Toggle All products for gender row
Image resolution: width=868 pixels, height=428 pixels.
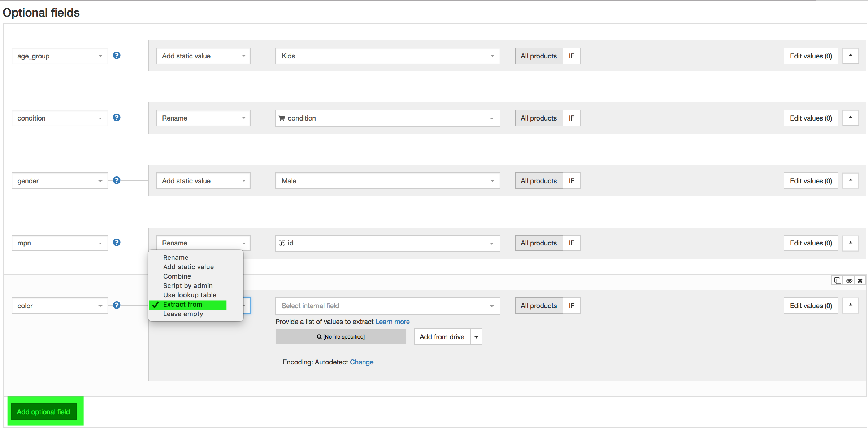pyautogui.click(x=538, y=181)
